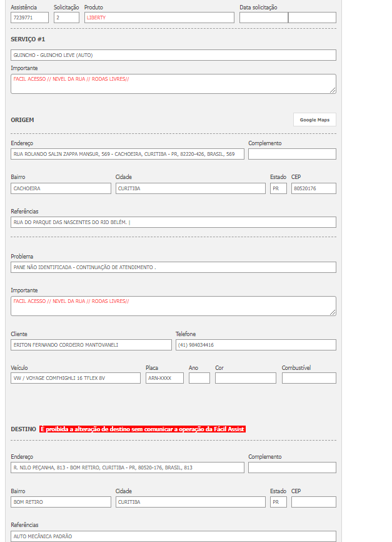This screenshot has height=542, width=392.
Task: Click the Assistência field 7239771
Action: (30, 18)
